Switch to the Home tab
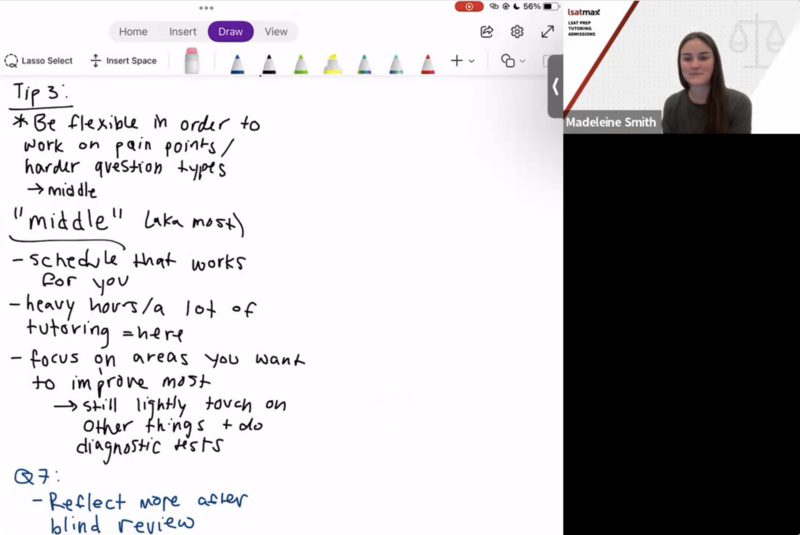The height and width of the screenshot is (535, 800). (133, 32)
